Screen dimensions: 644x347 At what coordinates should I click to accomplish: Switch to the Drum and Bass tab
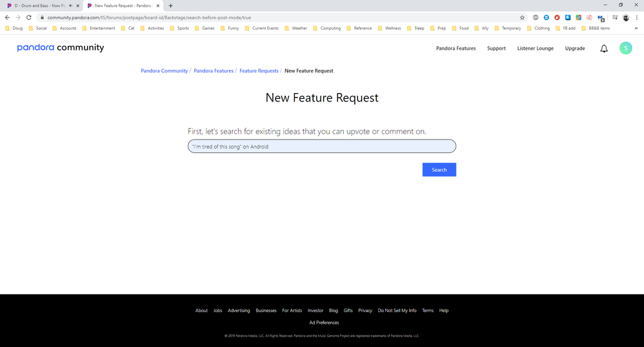coord(39,6)
